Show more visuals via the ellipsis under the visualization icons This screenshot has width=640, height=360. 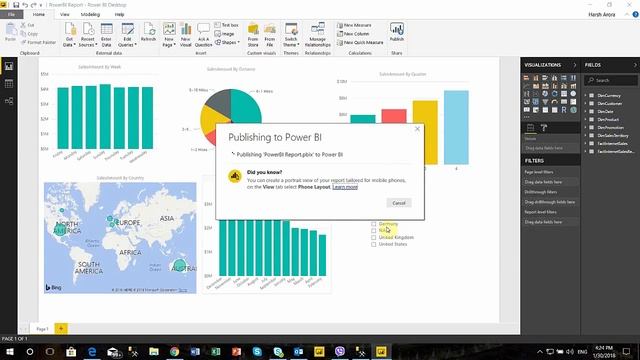point(527,117)
